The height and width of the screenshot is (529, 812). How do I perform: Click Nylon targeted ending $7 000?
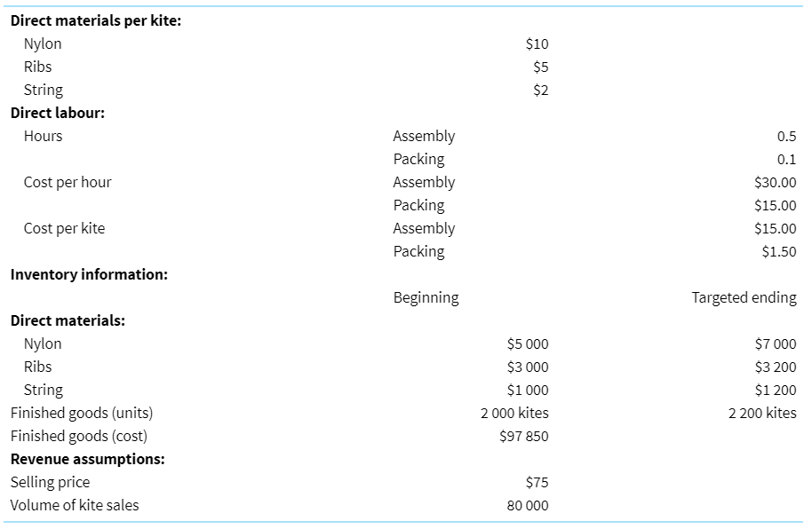pyautogui.click(x=776, y=343)
